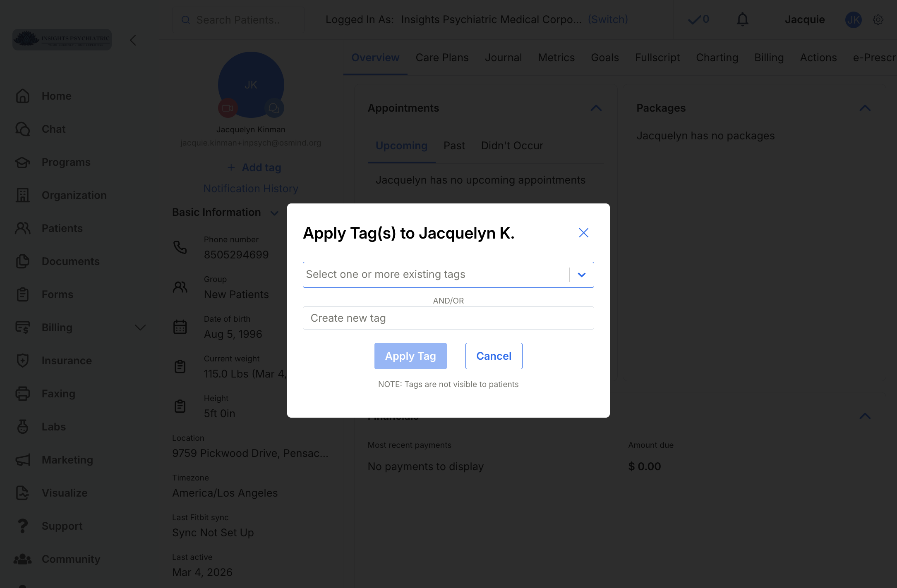Click the Cancel button
This screenshot has width=897, height=588.
coord(494,356)
